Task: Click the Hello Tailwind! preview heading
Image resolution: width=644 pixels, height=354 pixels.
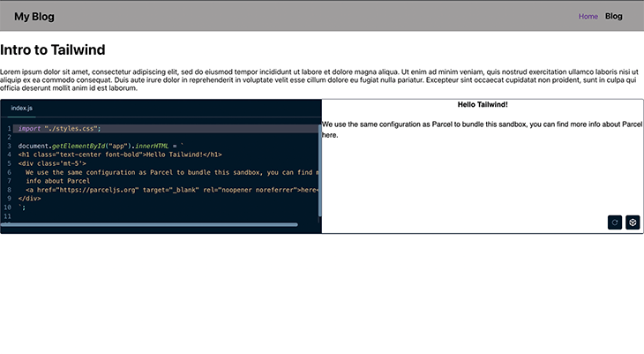Action: tap(483, 104)
